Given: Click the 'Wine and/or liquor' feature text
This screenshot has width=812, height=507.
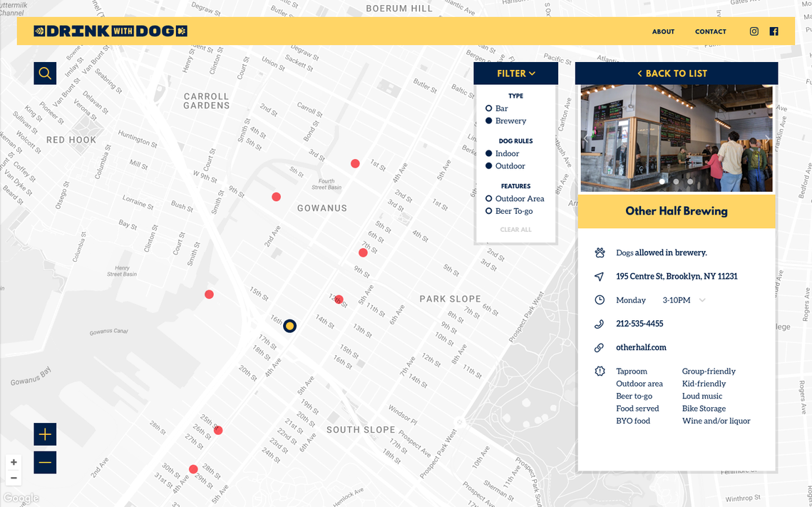Looking at the screenshot, I should 716,421.
